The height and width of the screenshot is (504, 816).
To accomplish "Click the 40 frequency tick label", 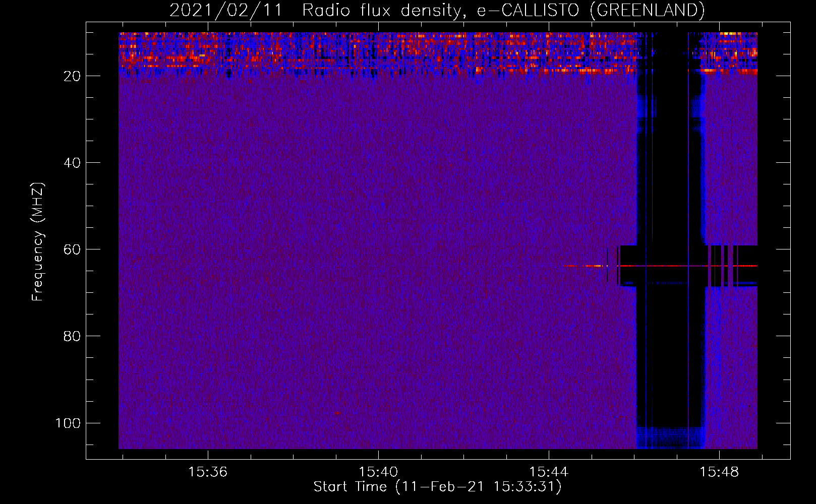I will point(72,163).
